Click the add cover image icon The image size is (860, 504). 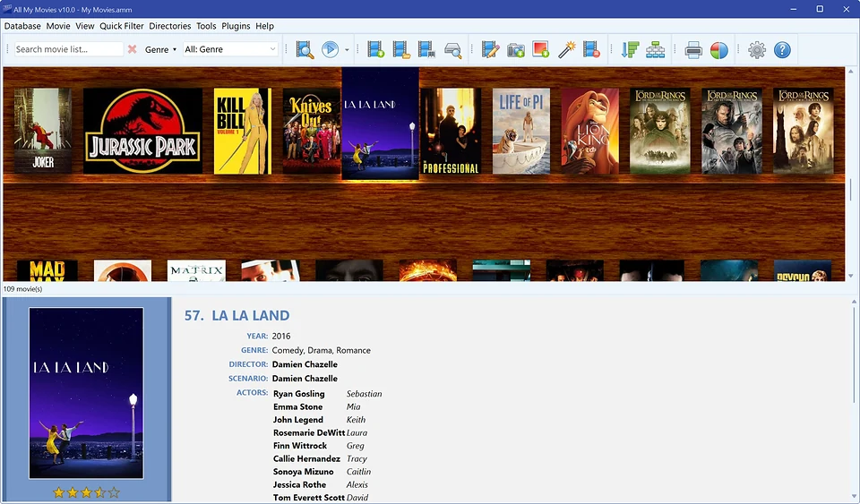click(541, 49)
